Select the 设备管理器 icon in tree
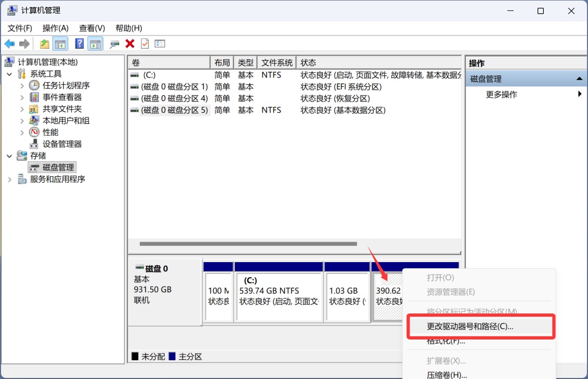Image resolution: width=588 pixels, height=379 pixels. click(x=34, y=144)
